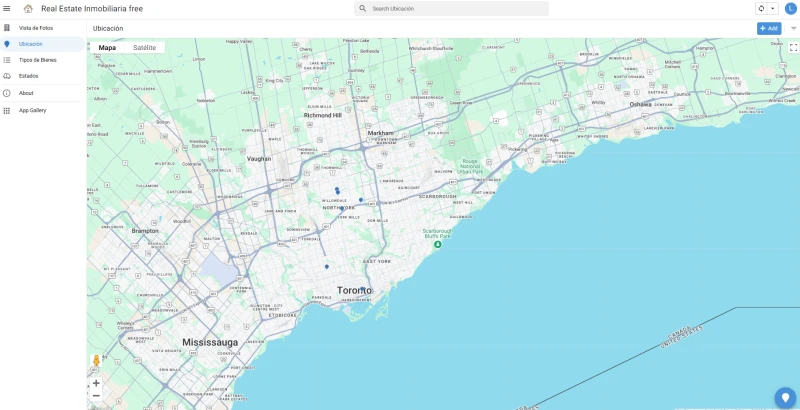Zoom out the map with minus
Screen dimensions: 800x410
click(96, 396)
